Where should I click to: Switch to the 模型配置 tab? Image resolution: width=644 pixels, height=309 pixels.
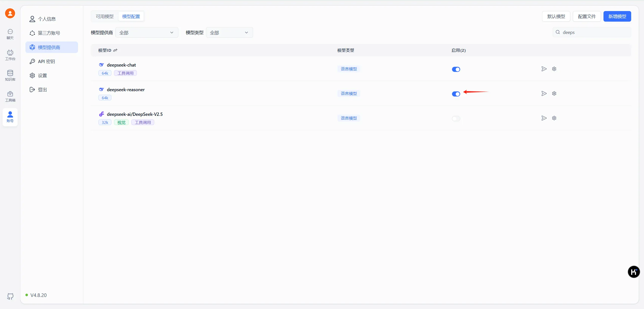(x=131, y=16)
